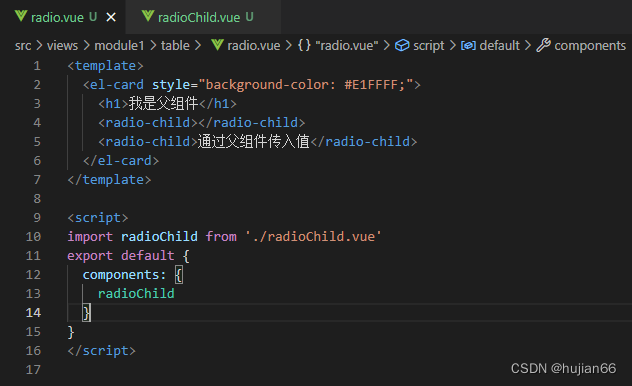Click the from keyword on line 10

point(221,237)
